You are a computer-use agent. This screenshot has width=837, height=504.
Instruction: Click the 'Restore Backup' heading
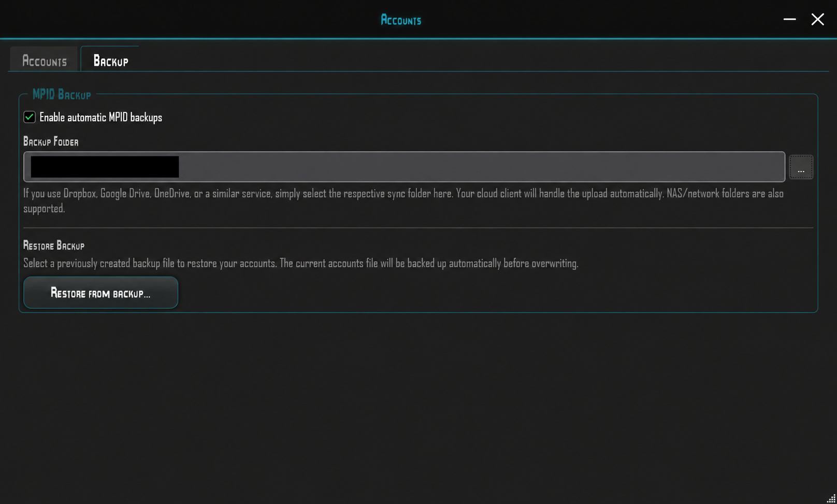(x=54, y=245)
